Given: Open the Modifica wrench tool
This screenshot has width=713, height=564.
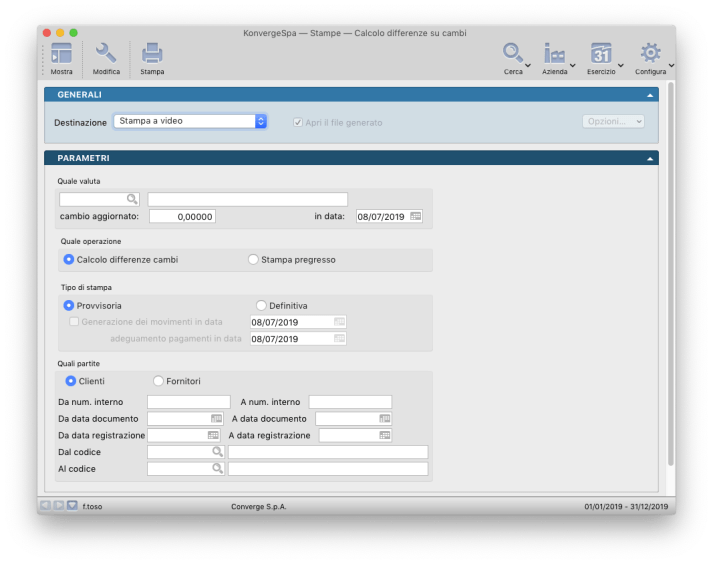Looking at the screenshot, I should (x=106, y=54).
